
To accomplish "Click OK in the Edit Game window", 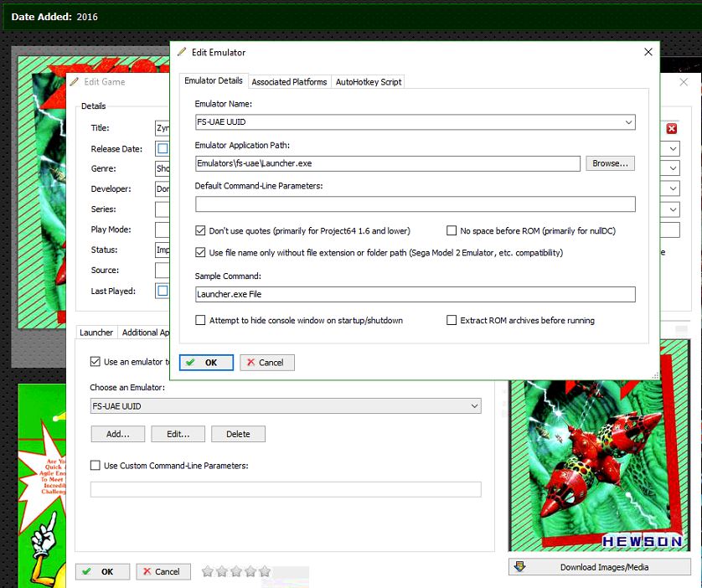I will click(102, 571).
